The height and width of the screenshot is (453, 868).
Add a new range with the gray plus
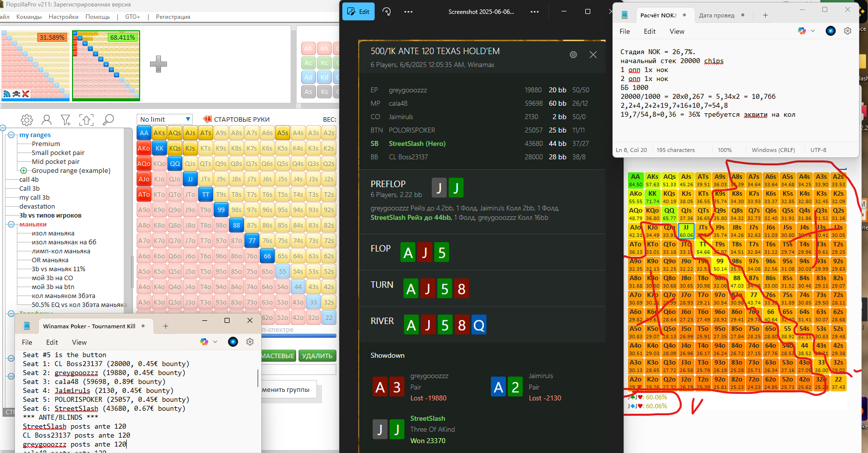point(158,64)
